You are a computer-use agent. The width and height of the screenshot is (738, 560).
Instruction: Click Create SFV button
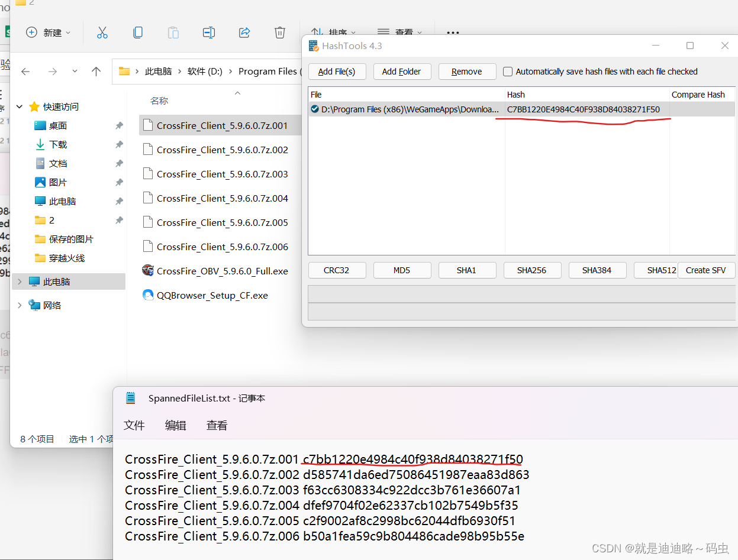pyautogui.click(x=706, y=270)
